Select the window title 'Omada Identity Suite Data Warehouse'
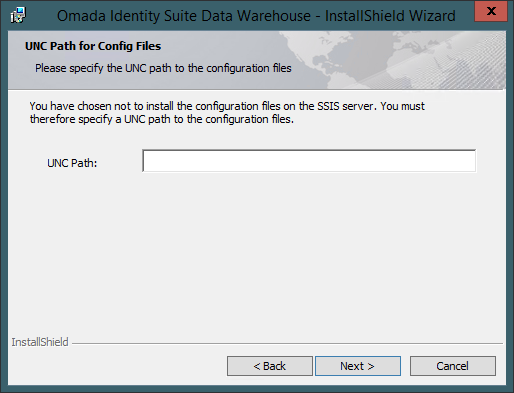Viewport: 514px width, 393px height. click(x=184, y=16)
